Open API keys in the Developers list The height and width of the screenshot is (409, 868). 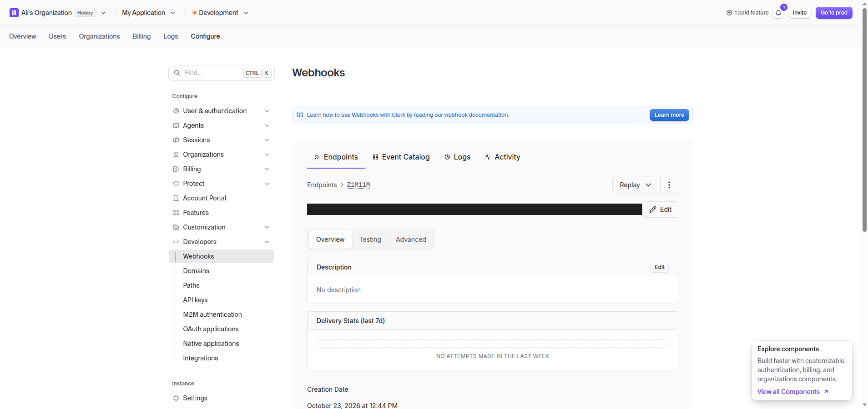click(195, 300)
